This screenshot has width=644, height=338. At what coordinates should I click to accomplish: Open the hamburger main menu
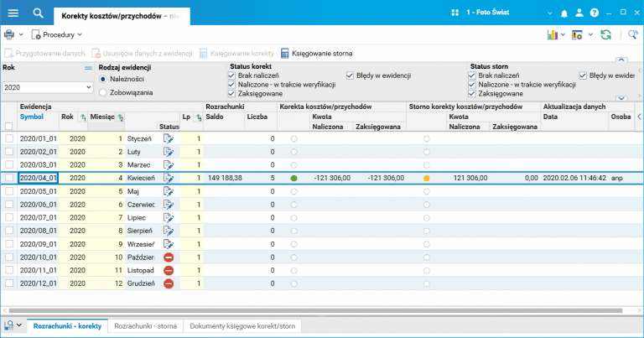coord(13,13)
